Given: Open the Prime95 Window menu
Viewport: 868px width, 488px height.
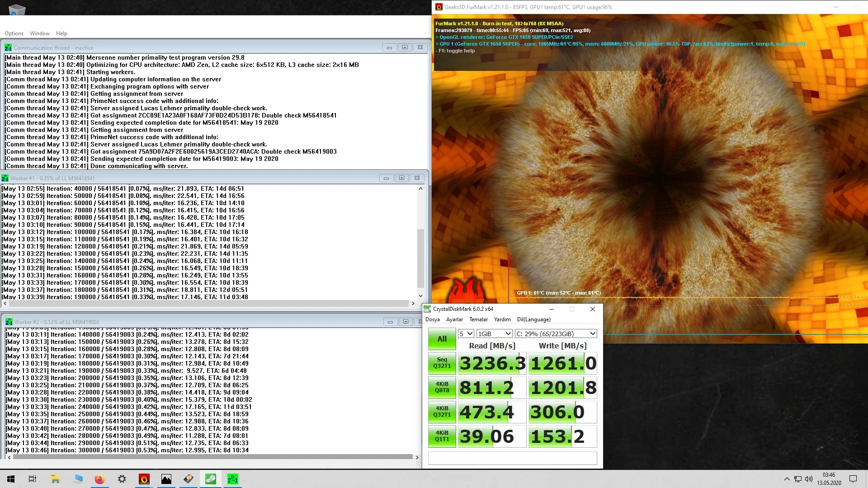Looking at the screenshot, I should tap(40, 33).
